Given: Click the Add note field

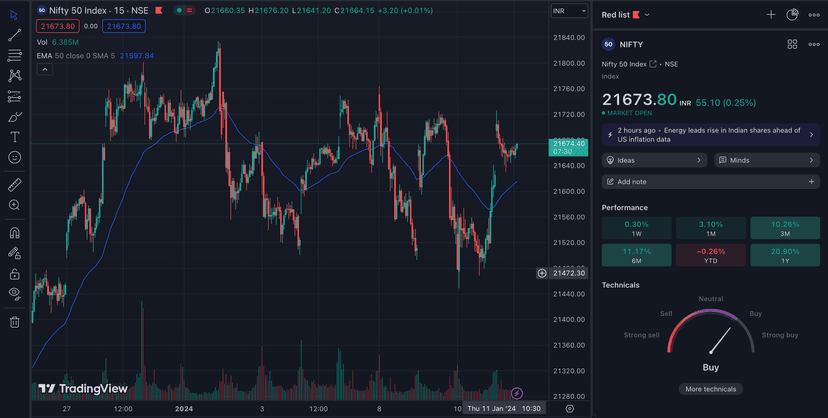Looking at the screenshot, I should tap(710, 182).
